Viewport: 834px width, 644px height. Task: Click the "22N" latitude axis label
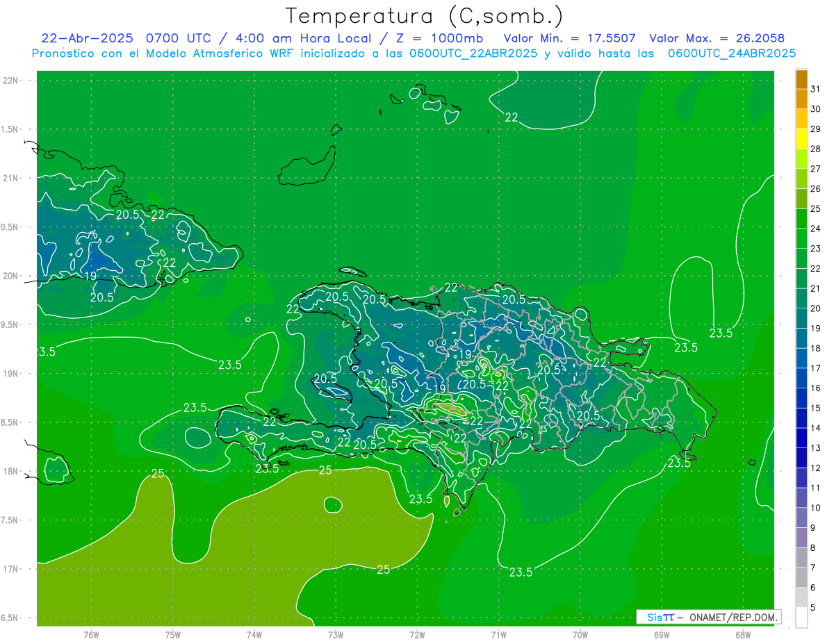10,81
